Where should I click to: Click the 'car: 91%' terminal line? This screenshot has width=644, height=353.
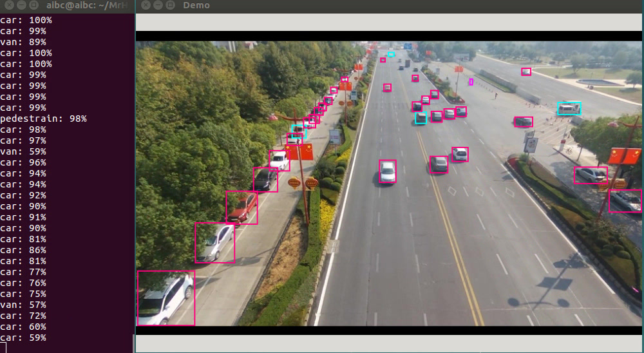point(23,217)
